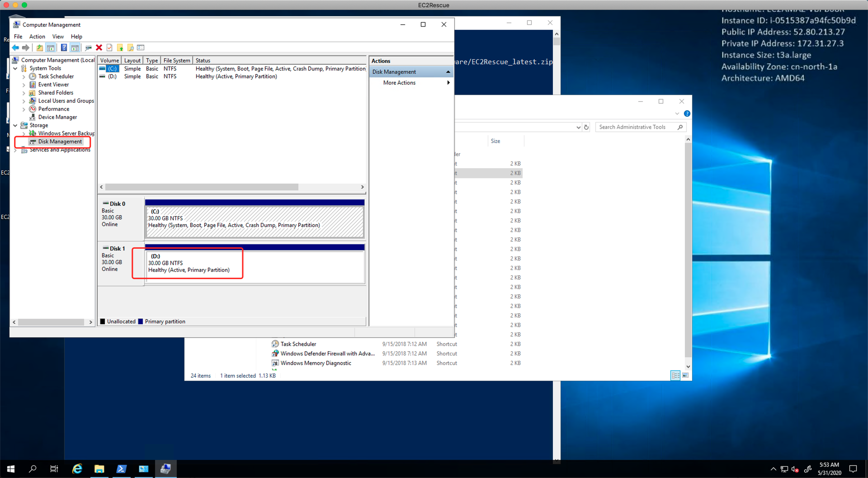The height and width of the screenshot is (478, 868).
Task: Click the Search Administrative Tools field
Action: point(637,128)
